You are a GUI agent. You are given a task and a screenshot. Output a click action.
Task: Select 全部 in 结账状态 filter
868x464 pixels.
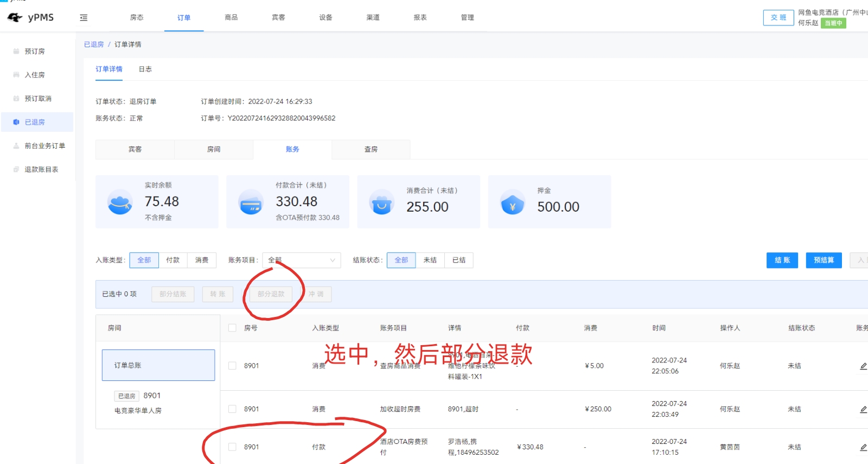tap(401, 260)
